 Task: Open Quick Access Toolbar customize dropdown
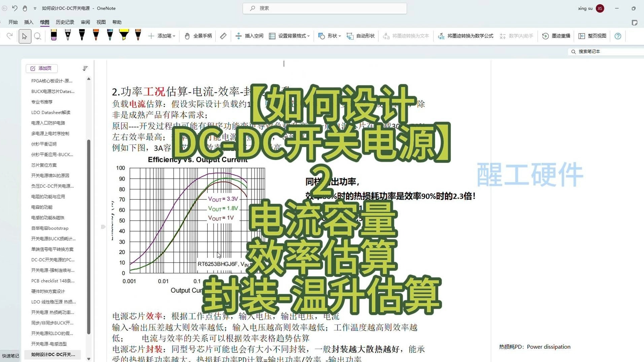pos(35,8)
